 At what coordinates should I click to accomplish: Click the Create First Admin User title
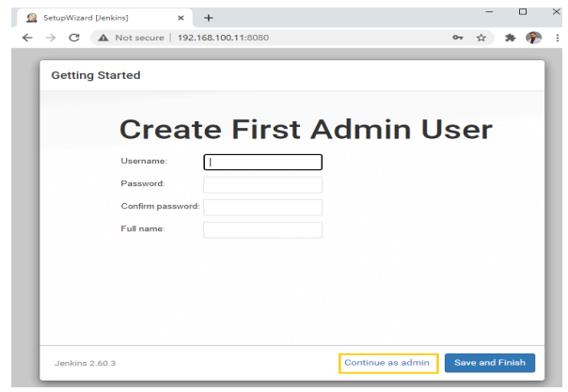point(306,130)
